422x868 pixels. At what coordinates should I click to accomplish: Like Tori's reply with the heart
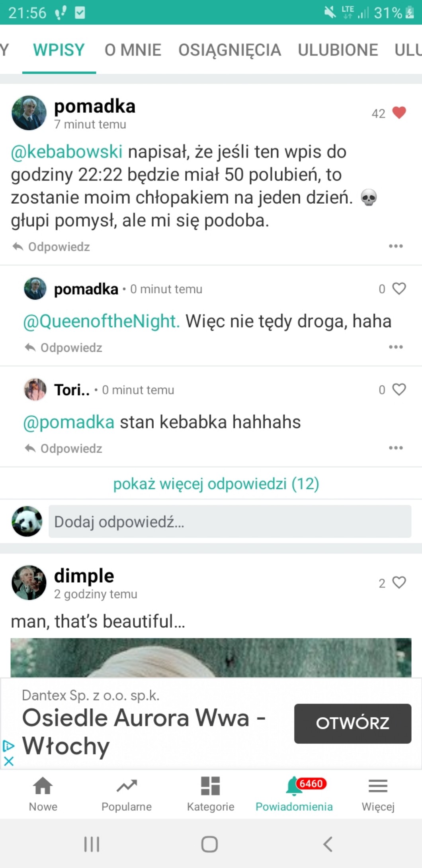(399, 389)
